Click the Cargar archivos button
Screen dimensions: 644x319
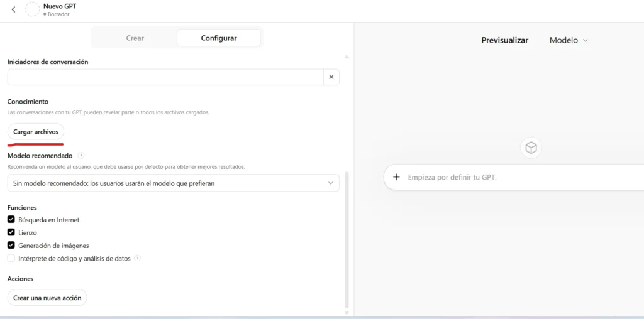(x=36, y=132)
